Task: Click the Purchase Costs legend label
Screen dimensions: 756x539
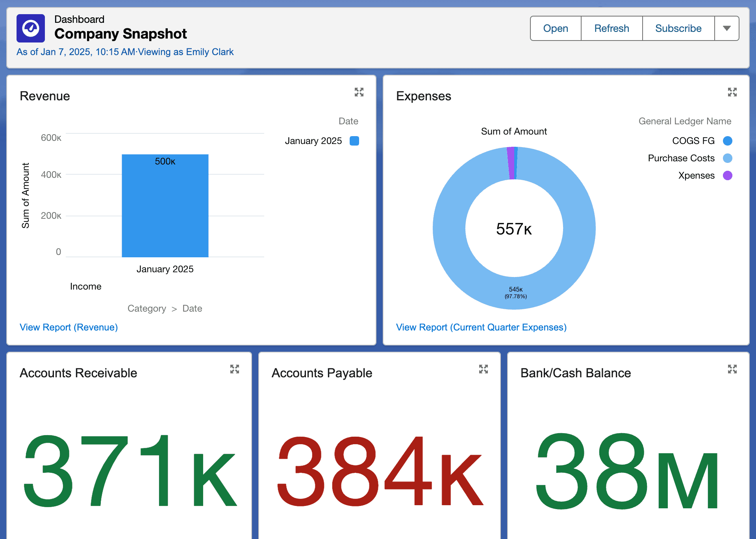Action: [x=681, y=158]
